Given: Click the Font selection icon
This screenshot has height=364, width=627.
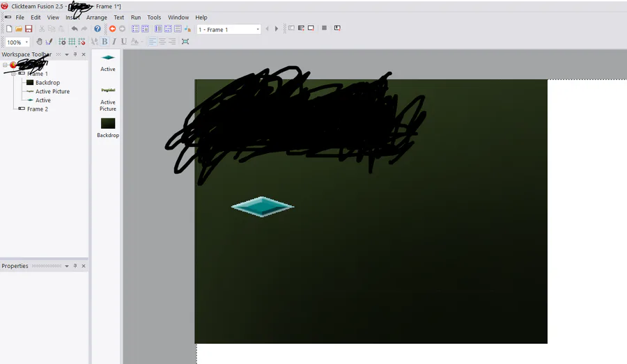Looking at the screenshot, I should click(x=94, y=42).
